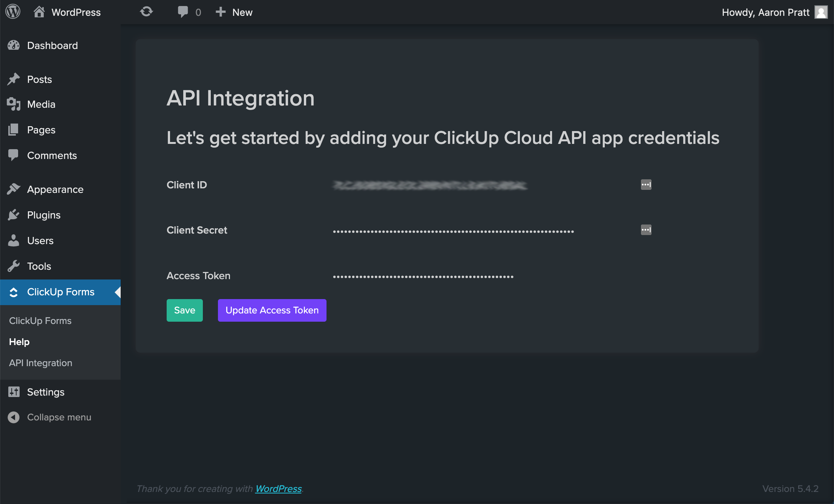Click into the Client Secret input field

tap(492, 230)
